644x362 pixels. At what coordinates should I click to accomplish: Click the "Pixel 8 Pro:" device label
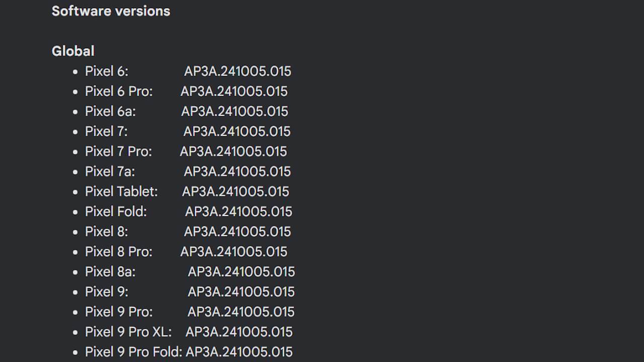coord(119,252)
